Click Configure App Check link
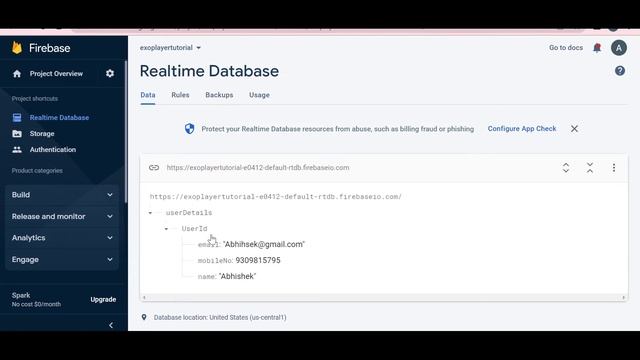Viewport: 640px width, 360px height. coord(522,129)
